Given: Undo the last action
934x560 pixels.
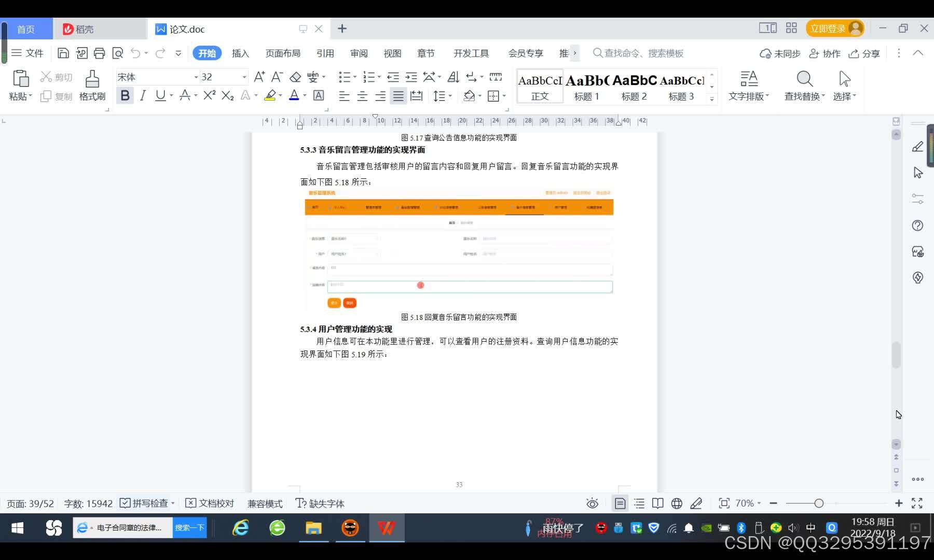Looking at the screenshot, I should tap(135, 53).
